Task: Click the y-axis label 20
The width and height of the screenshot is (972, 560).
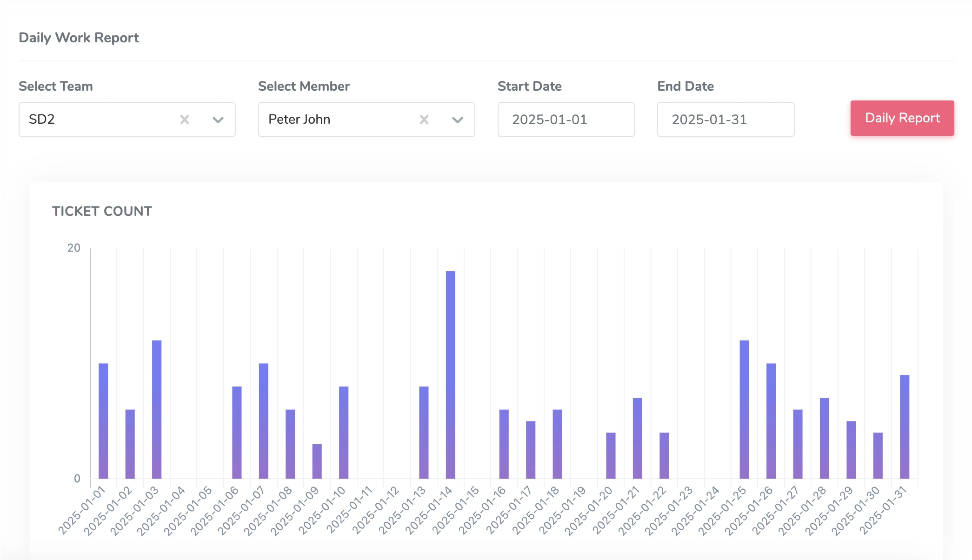Action: [x=74, y=248]
